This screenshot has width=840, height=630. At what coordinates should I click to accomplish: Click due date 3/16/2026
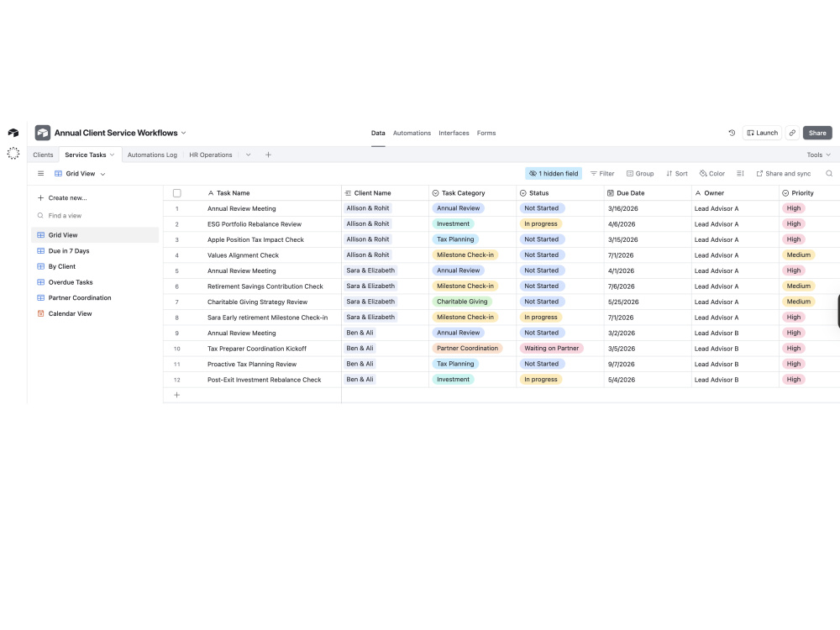click(623, 208)
